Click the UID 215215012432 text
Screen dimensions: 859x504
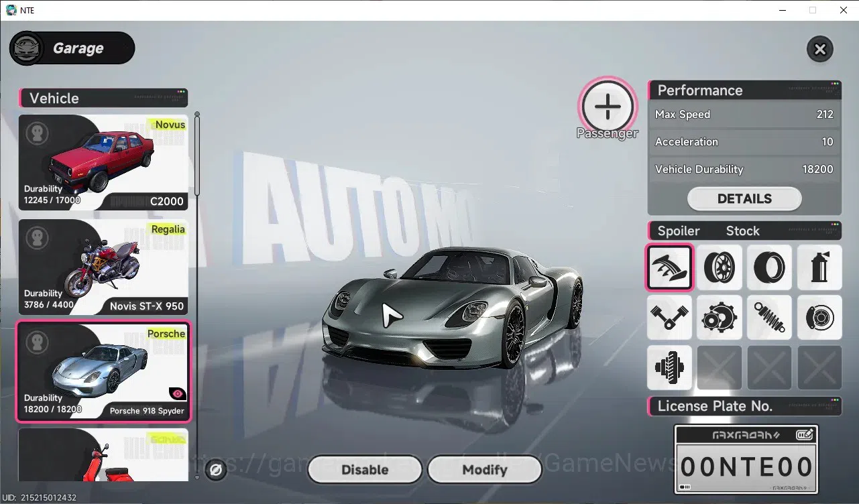40,498
